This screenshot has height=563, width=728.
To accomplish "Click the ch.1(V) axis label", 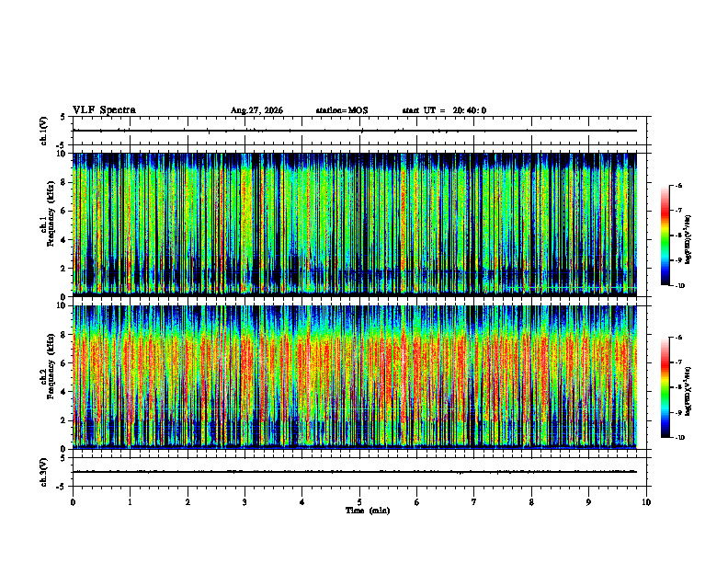I will pyautogui.click(x=43, y=131).
